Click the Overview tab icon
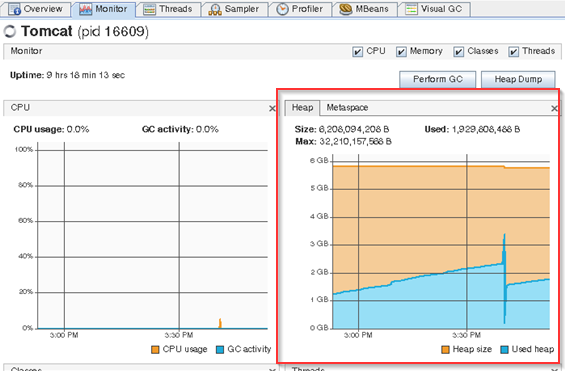Viewport: 565px width, 371px height. click(x=14, y=9)
